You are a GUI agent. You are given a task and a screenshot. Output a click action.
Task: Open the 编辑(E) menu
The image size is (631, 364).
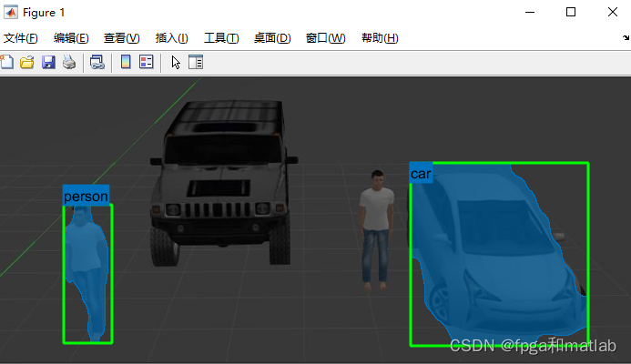click(71, 38)
